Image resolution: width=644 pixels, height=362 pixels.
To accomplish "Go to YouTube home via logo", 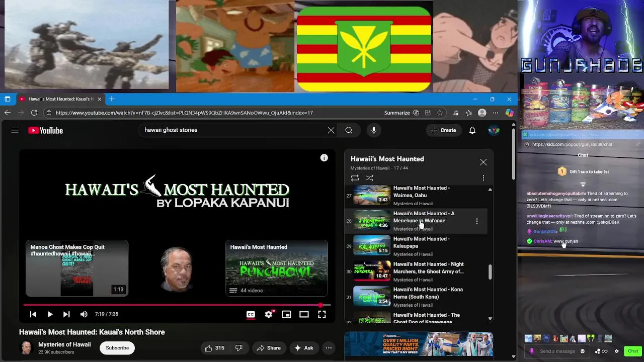I will (46, 130).
